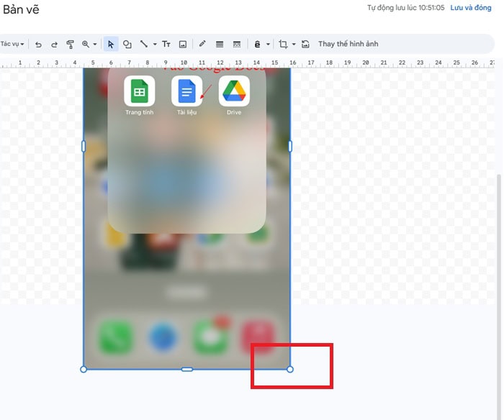Open the border color pencil tool

(x=202, y=44)
